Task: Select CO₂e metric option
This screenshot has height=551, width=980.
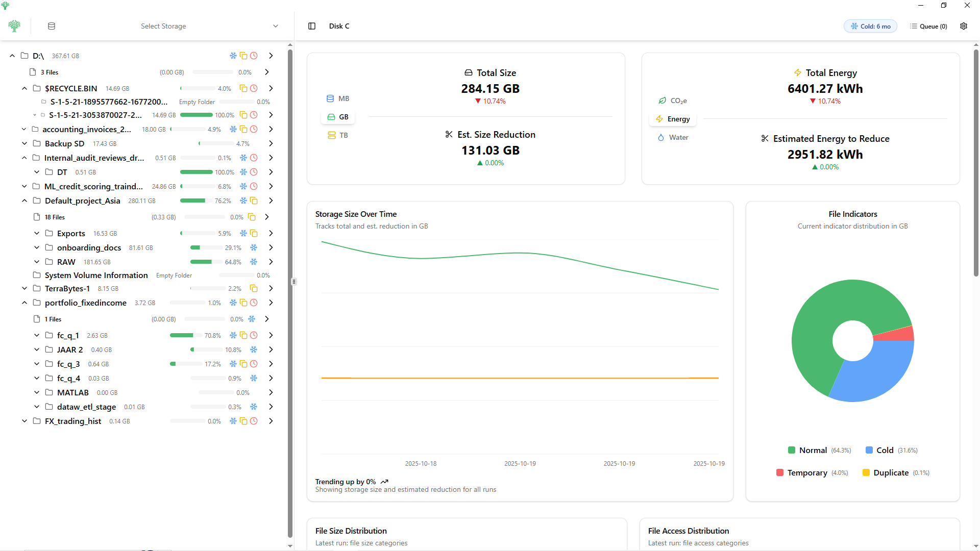Action: 673,101
